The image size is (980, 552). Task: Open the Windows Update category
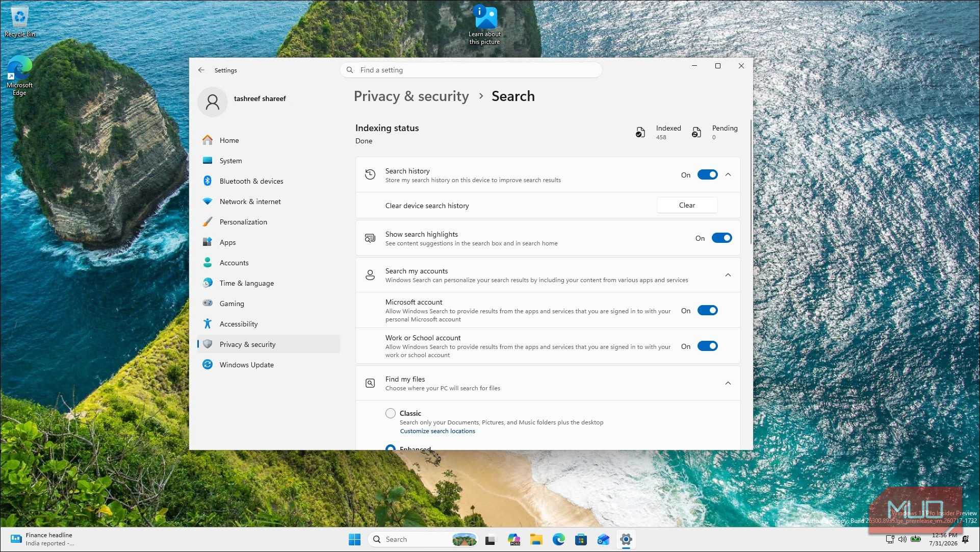(269, 364)
